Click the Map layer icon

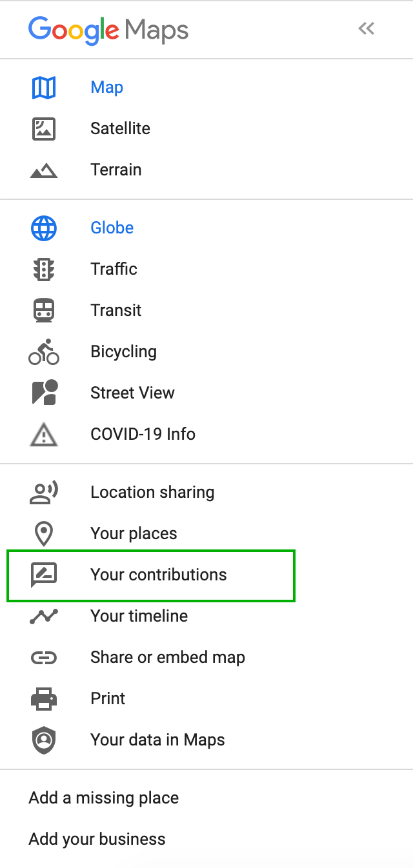tap(44, 87)
